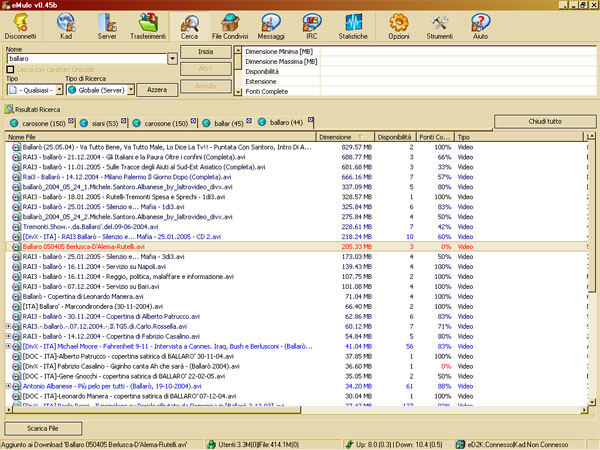Click the Inizia search button
Screen dimensions: 600x450
point(205,52)
